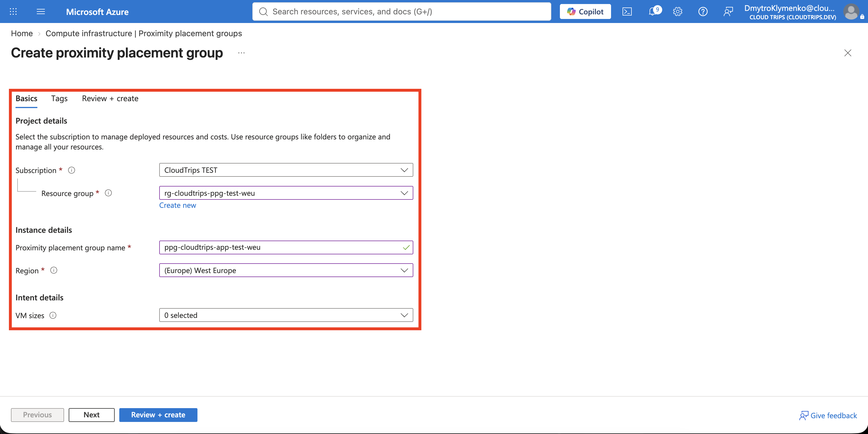Open the feedback icon in header
The image size is (868, 434).
[728, 11]
